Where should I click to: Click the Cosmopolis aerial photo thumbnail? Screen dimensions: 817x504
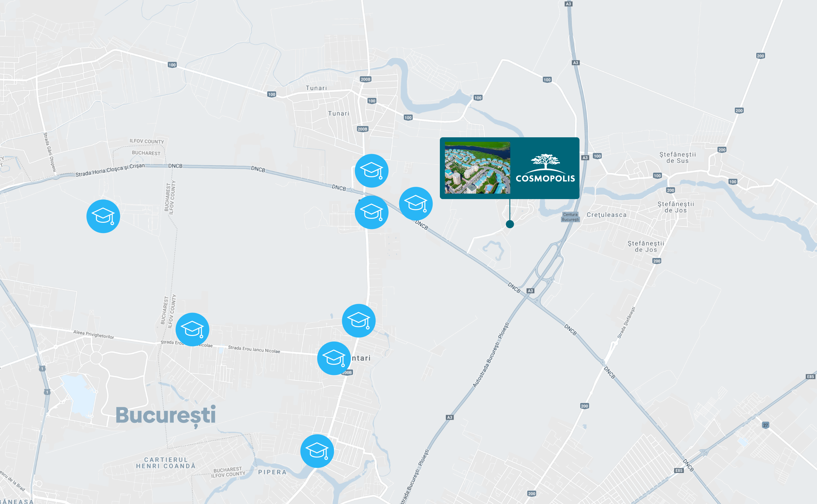(478, 168)
